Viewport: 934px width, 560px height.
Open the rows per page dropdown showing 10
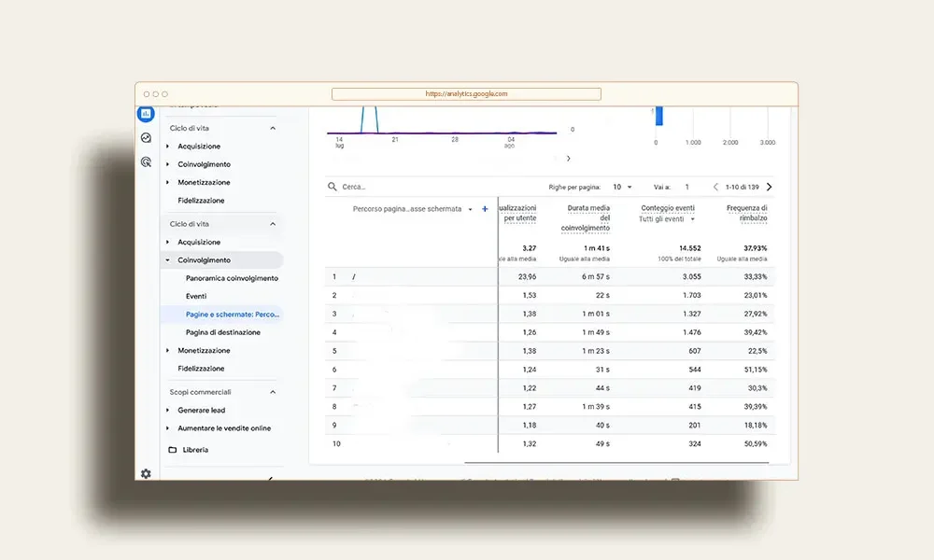pyautogui.click(x=622, y=187)
